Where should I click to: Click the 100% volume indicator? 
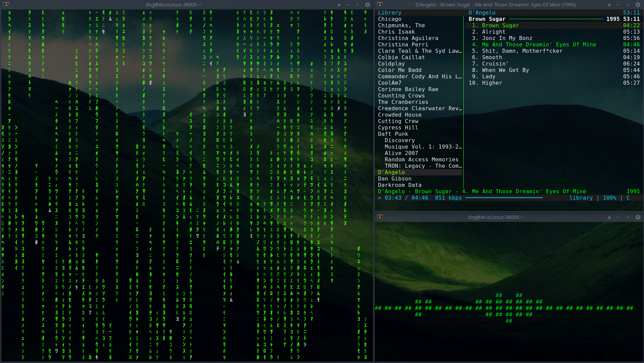click(x=609, y=198)
